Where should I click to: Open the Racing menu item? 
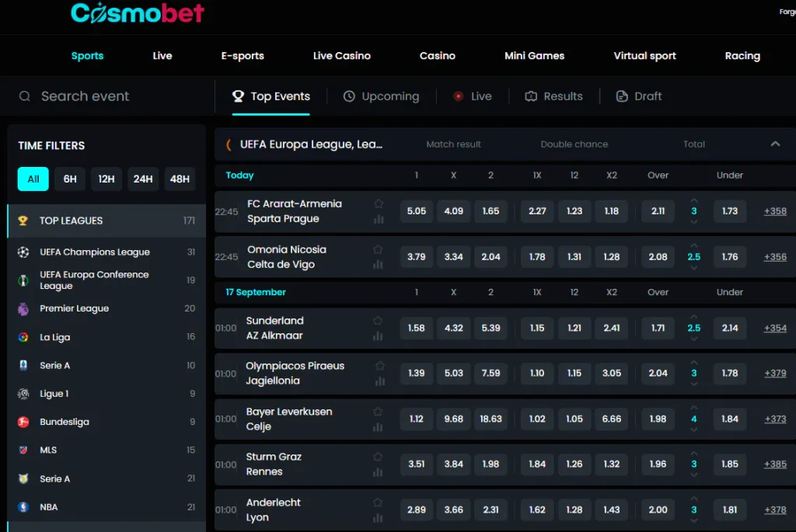tap(742, 56)
